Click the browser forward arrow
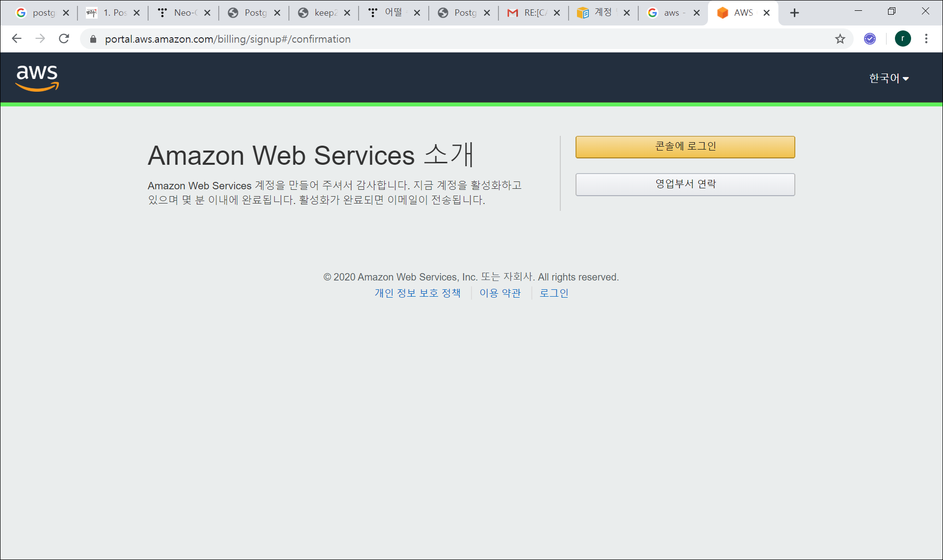The height and width of the screenshot is (560, 943). click(40, 39)
